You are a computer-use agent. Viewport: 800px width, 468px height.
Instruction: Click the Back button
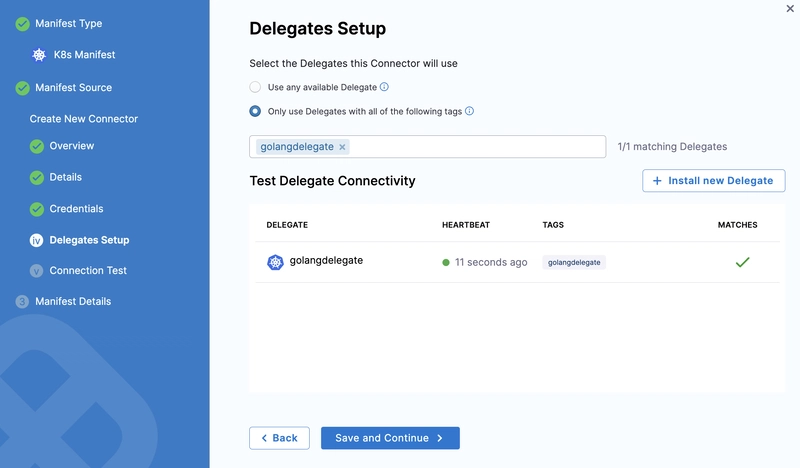[x=279, y=438]
